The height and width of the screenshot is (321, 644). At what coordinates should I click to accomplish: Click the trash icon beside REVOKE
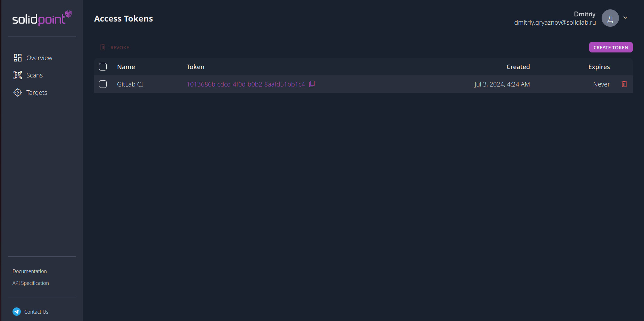click(x=102, y=47)
